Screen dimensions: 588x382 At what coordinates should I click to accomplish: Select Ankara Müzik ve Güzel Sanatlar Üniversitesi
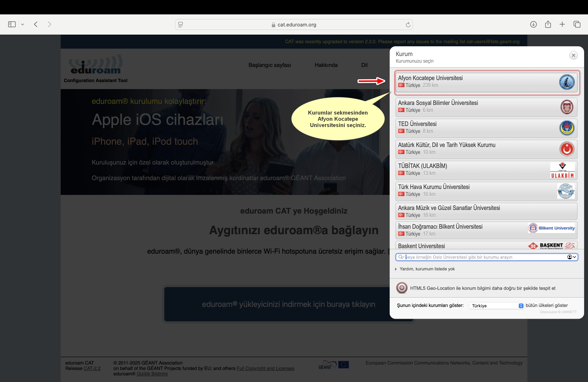point(486,211)
